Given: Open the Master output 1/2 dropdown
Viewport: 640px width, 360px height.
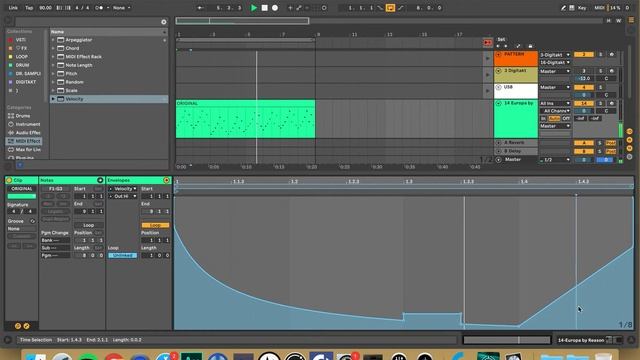Looking at the screenshot, I should click(x=555, y=160).
